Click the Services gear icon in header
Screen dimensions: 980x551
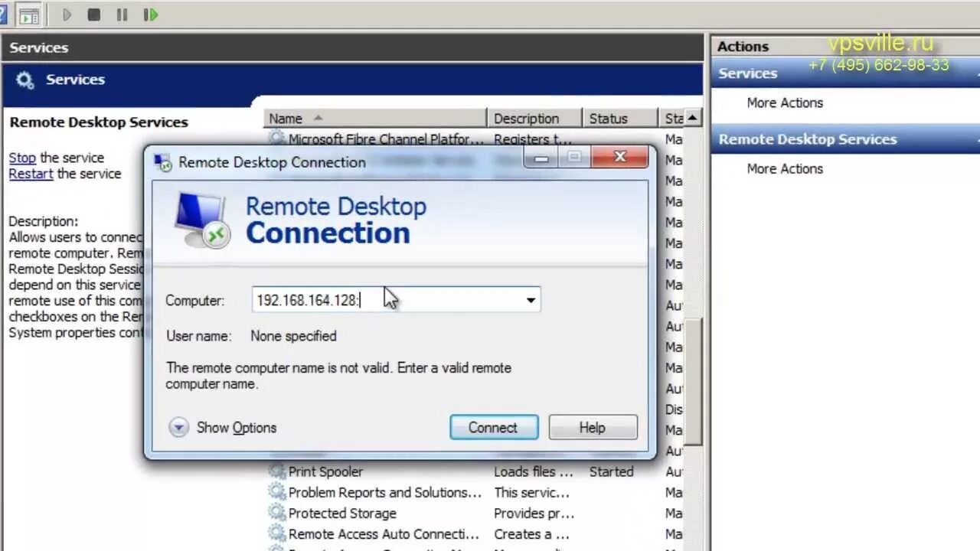pos(25,80)
